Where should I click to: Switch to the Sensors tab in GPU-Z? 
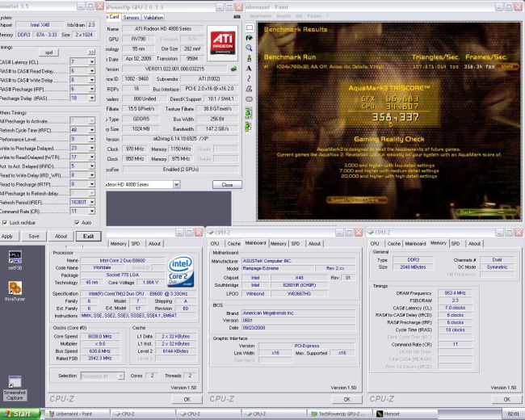[x=131, y=16]
